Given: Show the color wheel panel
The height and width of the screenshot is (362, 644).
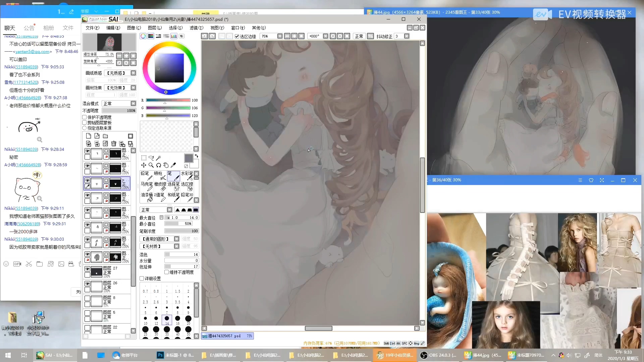Looking at the screenshot, I should click(x=143, y=36).
